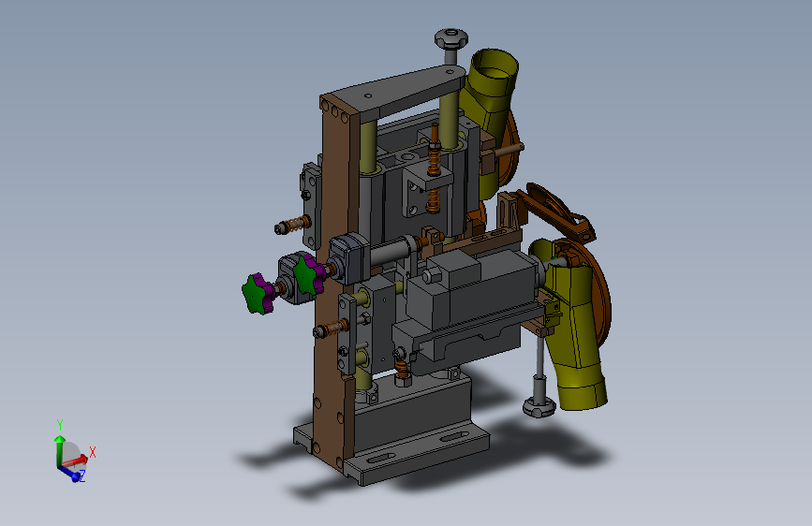Select the gray hand knob atop the assembly
This screenshot has height=526, width=812.
coord(451,38)
